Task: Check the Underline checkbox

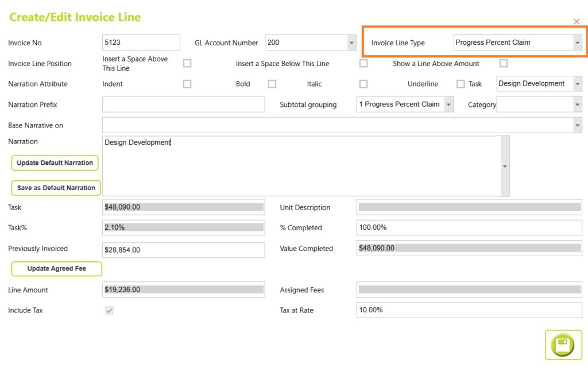Action: (461, 84)
